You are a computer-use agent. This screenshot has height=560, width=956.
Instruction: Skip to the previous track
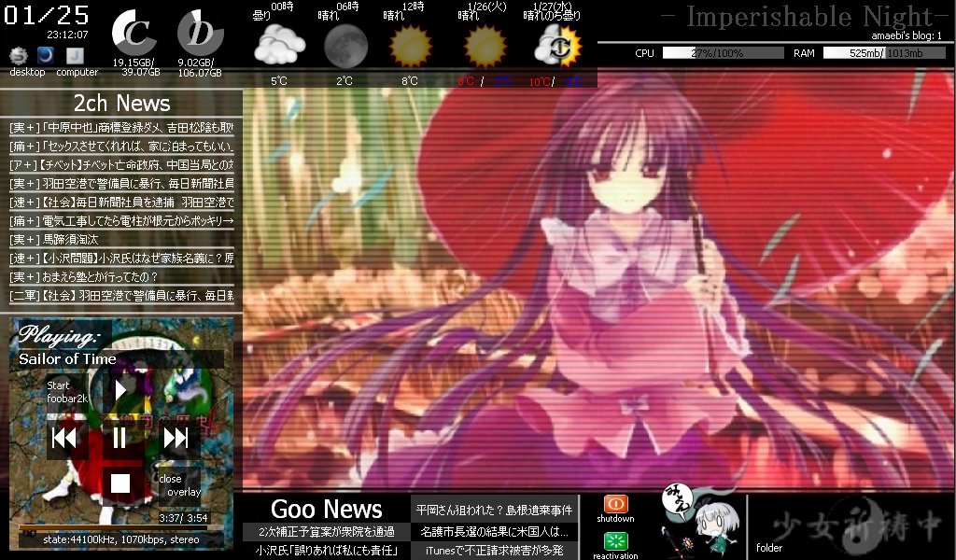64,438
